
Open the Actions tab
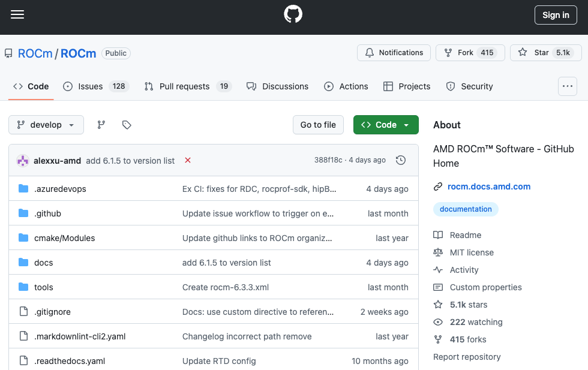pyautogui.click(x=346, y=86)
